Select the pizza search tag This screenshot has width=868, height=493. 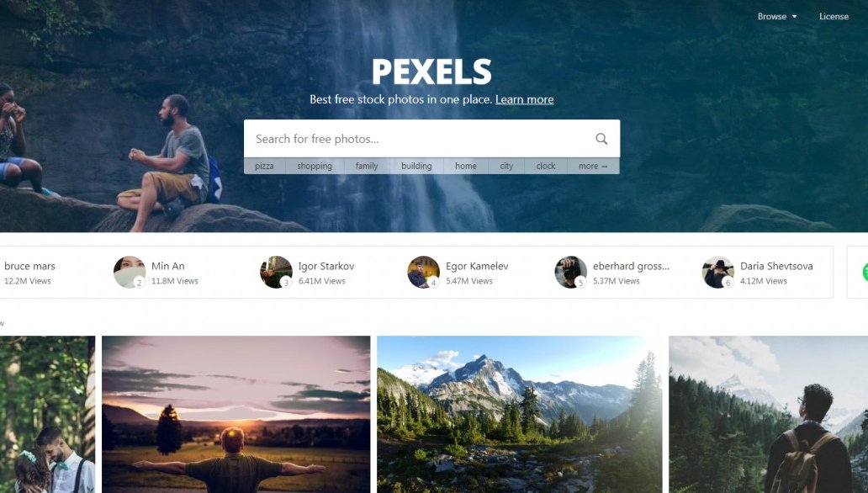tap(265, 167)
